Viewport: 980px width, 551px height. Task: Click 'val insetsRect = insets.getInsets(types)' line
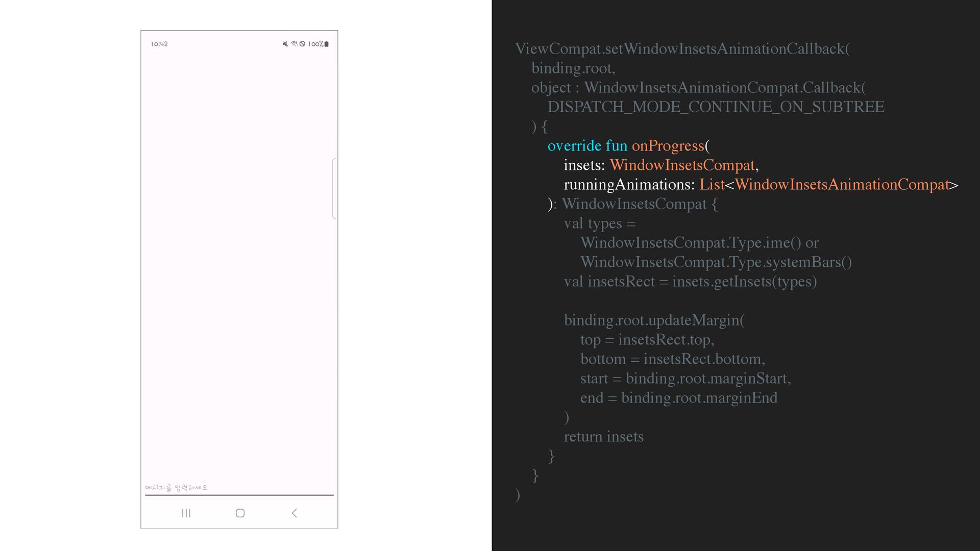click(690, 282)
